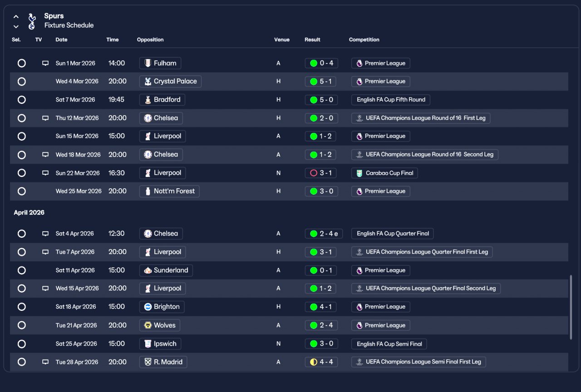Click the Wolves club crest
This screenshot has width=581, height=392.
pyautogui.click(x=148, y=325)
